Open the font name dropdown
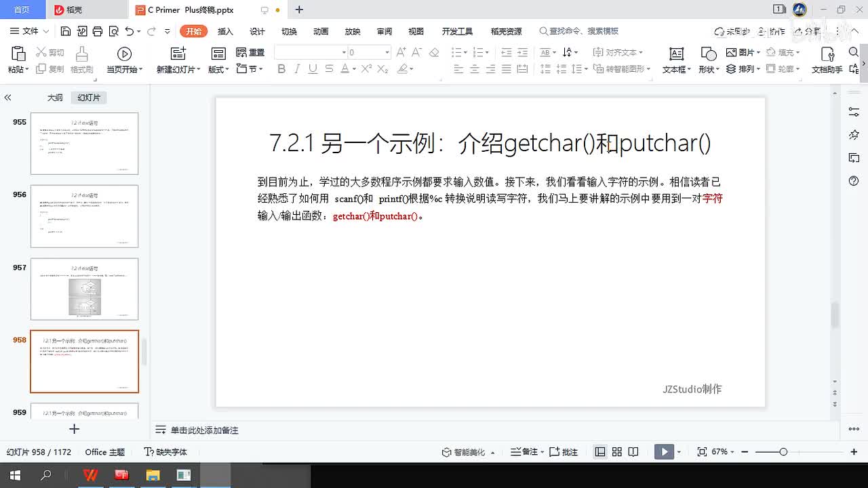868x488 pixels. [344, 52]
